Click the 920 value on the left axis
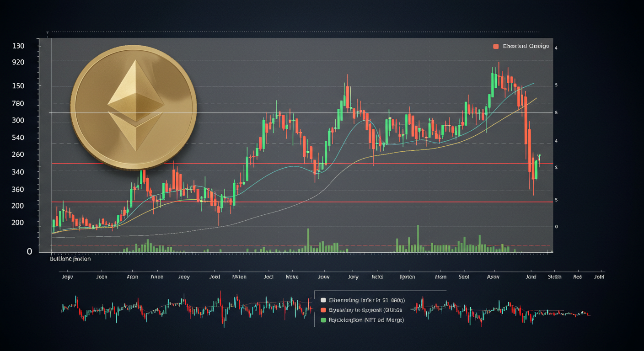This screenshot has width=644, height=351. (x=18, y=62)
